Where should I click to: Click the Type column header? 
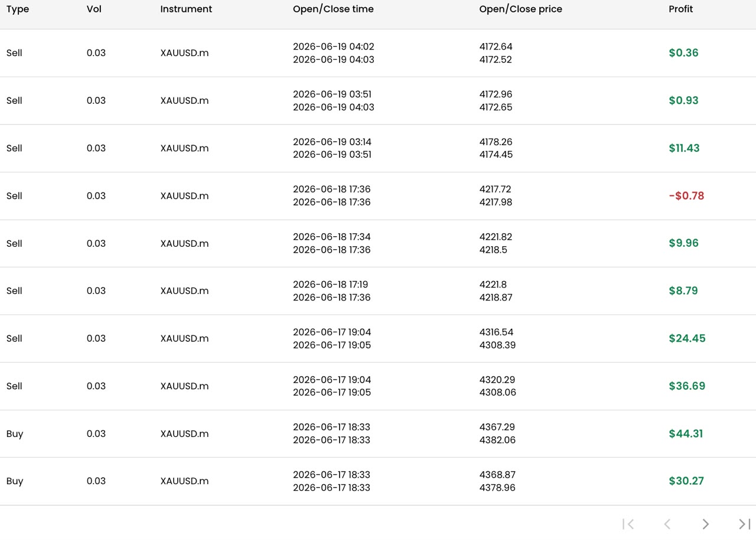click(18, 9)
